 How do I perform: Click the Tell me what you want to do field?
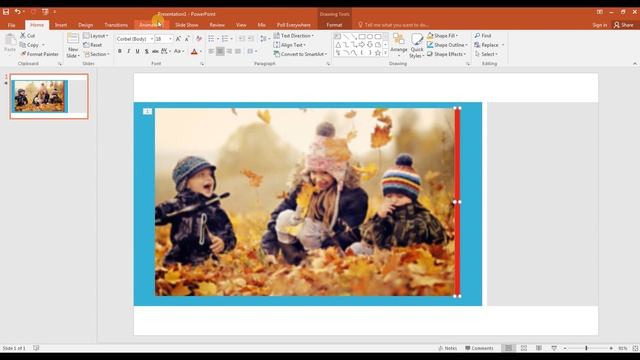coord(393,25)
